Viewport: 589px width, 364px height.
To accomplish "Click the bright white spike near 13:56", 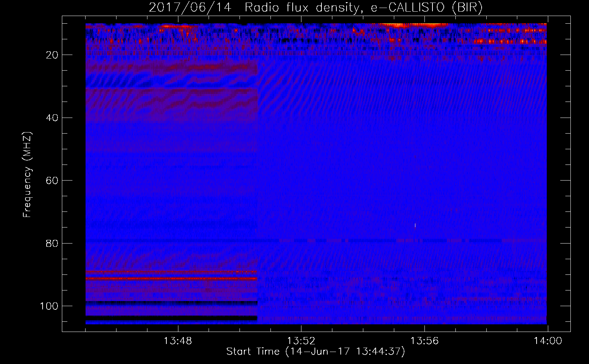I will coord(415,226).
